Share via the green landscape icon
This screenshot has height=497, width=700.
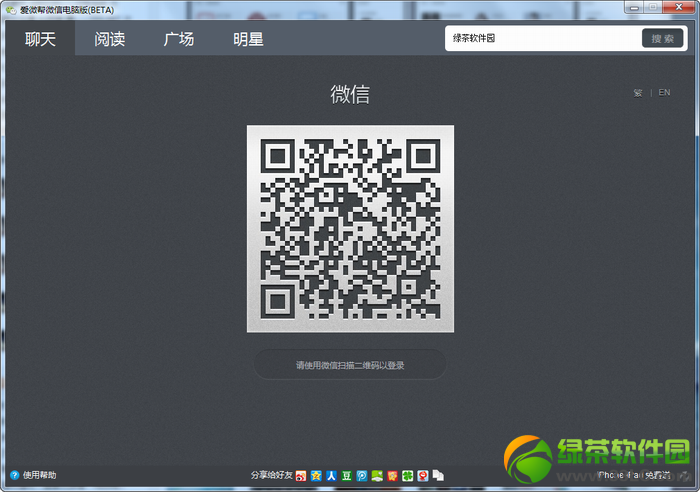pos(377,476)
